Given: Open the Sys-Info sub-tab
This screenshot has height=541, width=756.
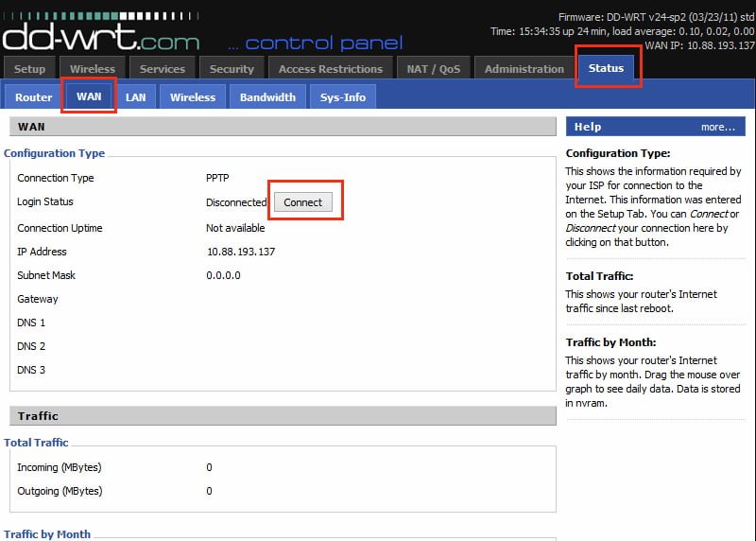Looking at the screenshot, I should 342,97.
